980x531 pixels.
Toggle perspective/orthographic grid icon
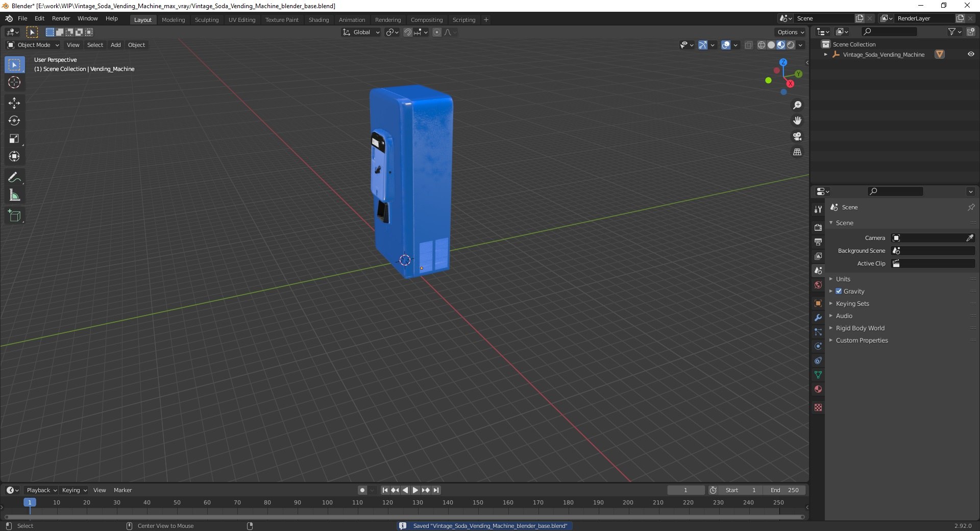(797, 152)
